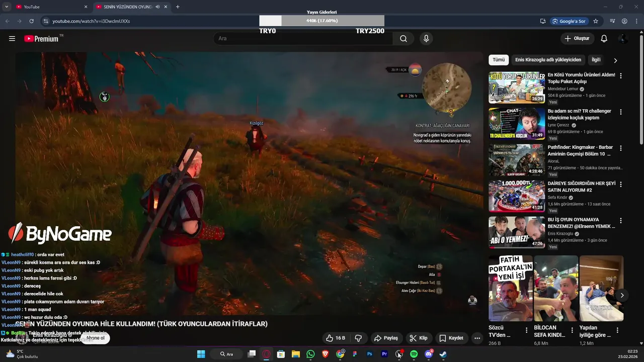Open Spotify from the taskbar
Screen dimensions: 644x362
click(414, 354)
